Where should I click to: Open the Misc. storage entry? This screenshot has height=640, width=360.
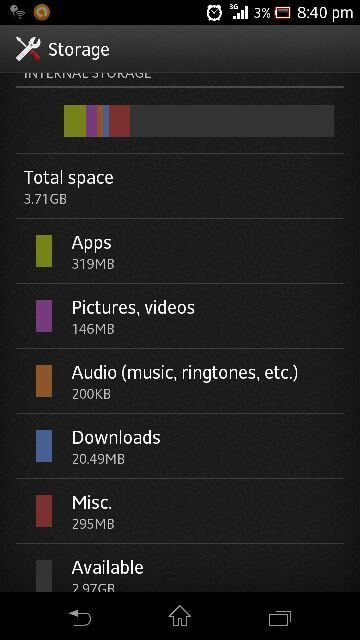coord(180,511)
